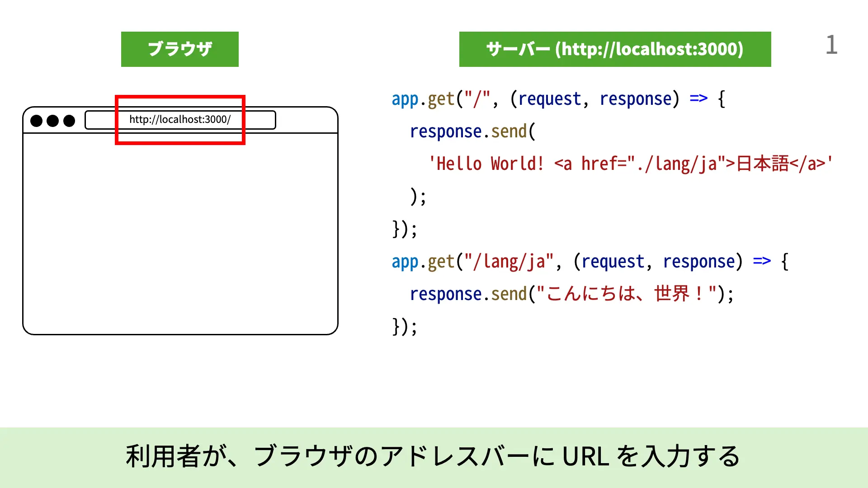Click the bottom caption about URL 入力
This screenshot has width=868, height=488.
click(433, 456)
